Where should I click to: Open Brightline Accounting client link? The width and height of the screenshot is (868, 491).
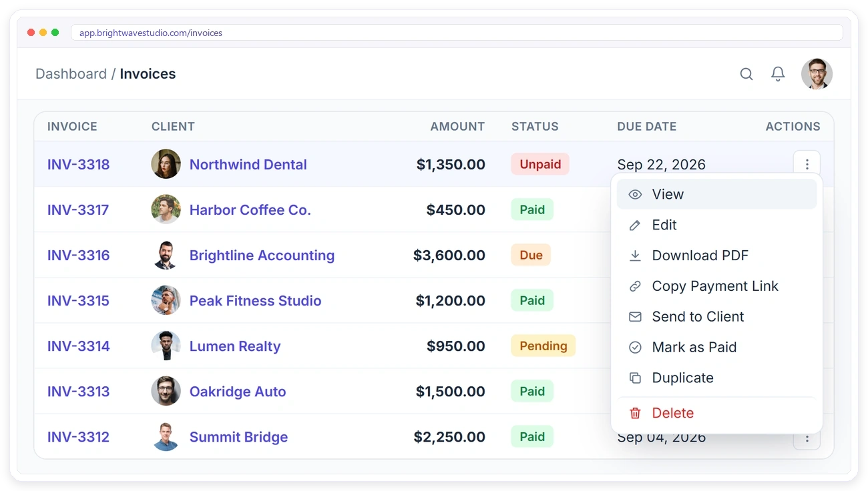point(262,256)
